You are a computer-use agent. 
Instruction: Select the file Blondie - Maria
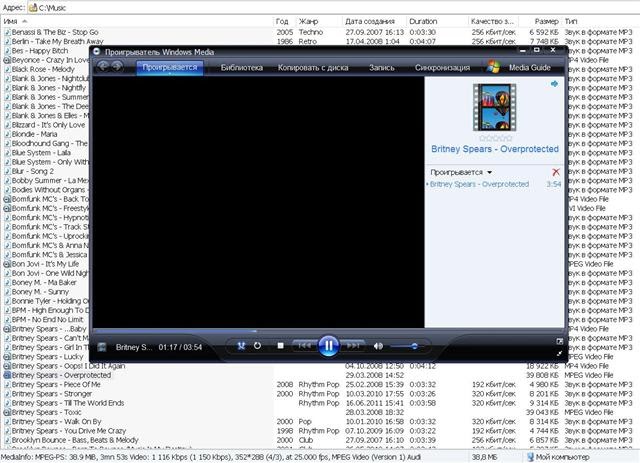(34, 134)
